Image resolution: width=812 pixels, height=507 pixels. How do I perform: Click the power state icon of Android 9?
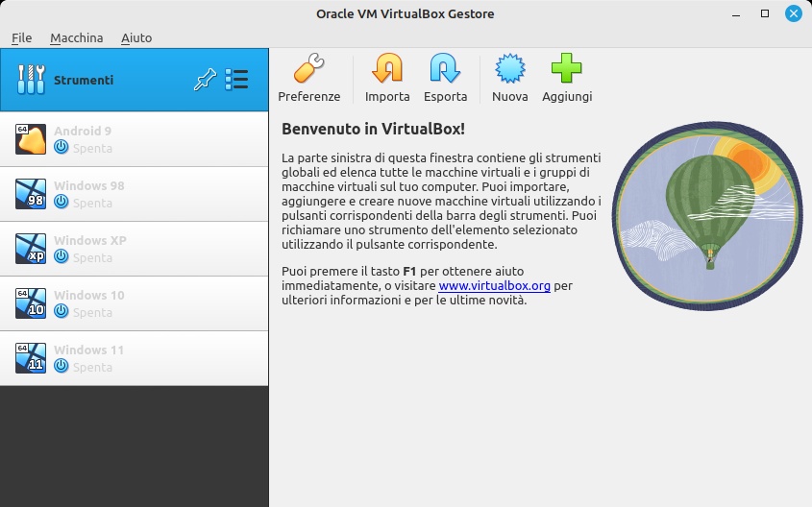coord(62,147)
